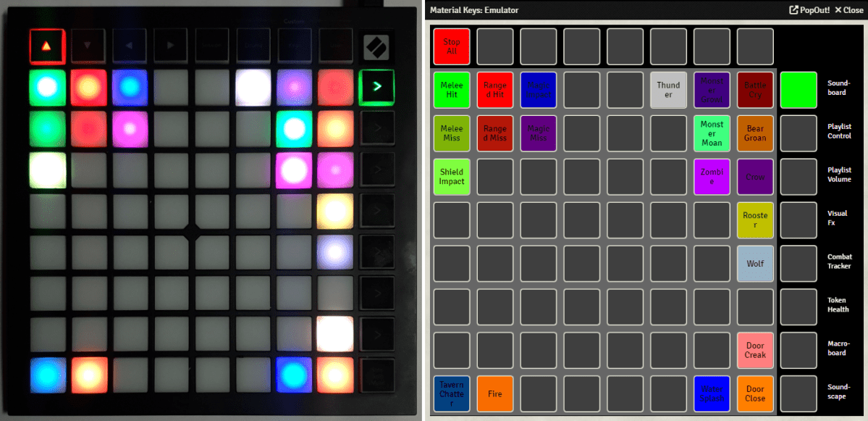Trigger the Ranged Miss key
Screen dimensions: 868x421
(x=495, y=133)
